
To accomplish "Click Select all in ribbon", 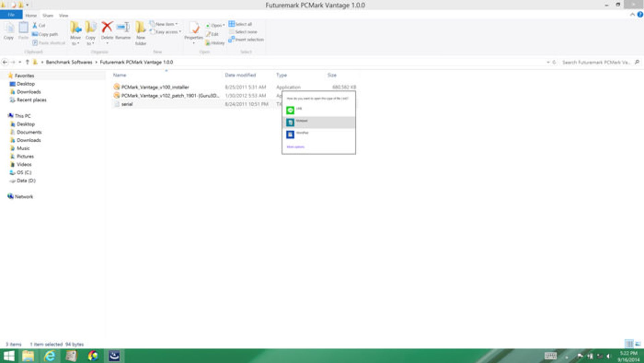I will point(240,24).
